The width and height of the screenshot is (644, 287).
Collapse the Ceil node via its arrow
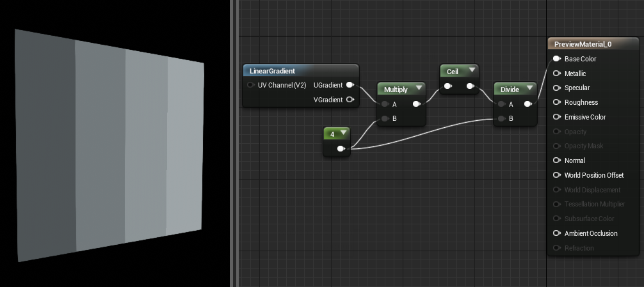(472, 70)
